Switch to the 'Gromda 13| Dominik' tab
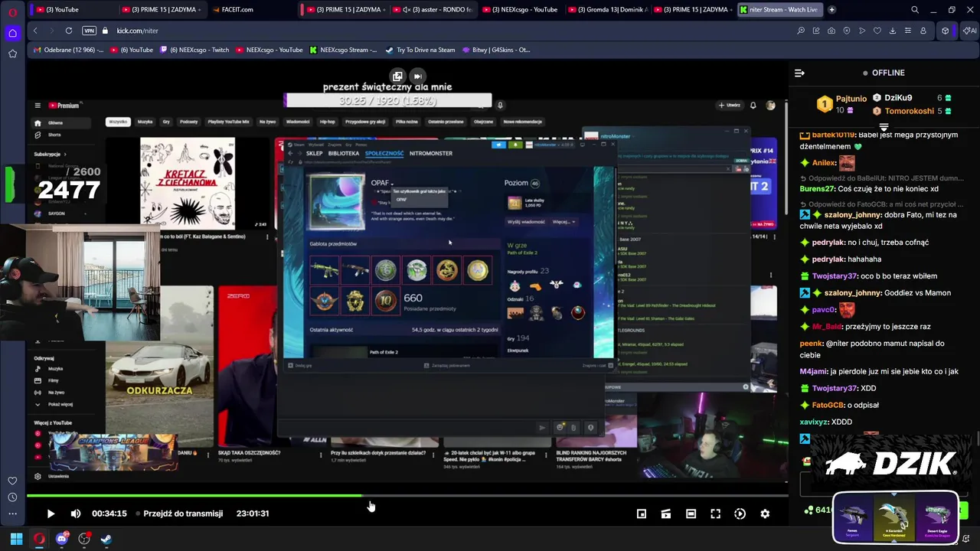This screenshot has height=551, width=980. 609,10
